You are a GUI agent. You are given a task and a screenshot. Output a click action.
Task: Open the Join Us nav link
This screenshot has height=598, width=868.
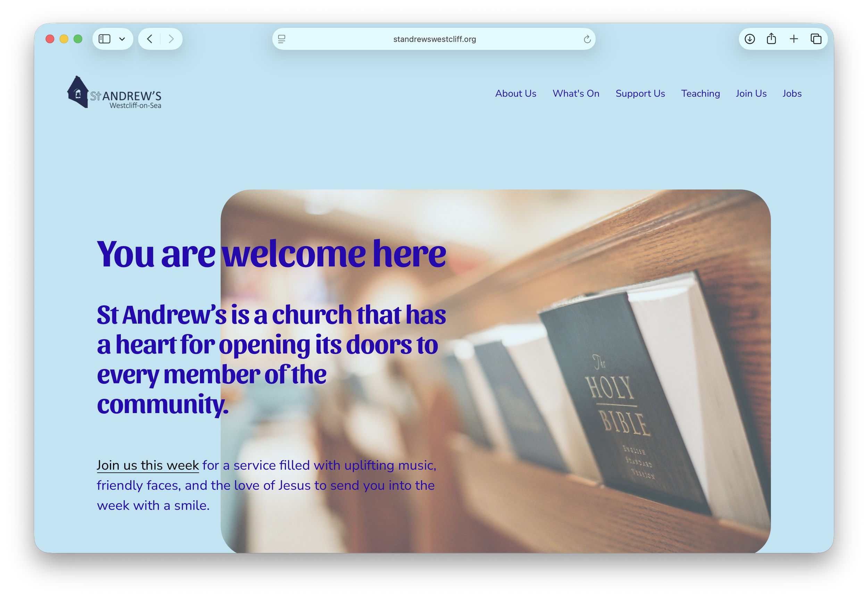tap(751, 94)
